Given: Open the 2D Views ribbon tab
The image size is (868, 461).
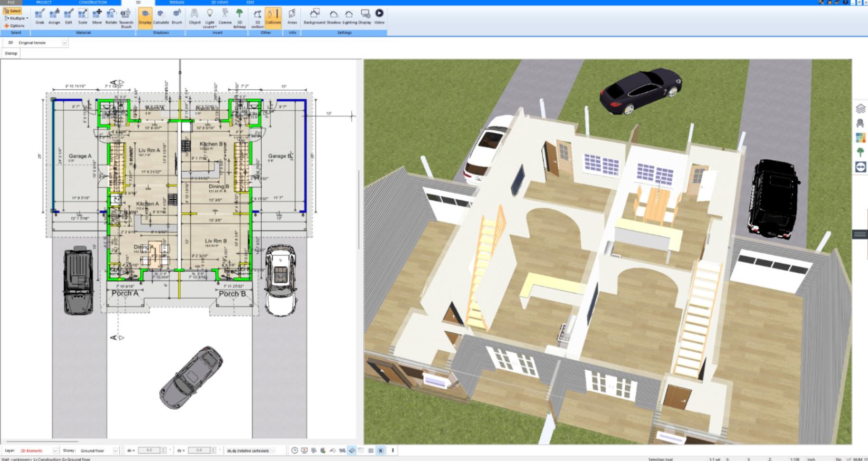Looking at the screenshot, I should [220, 3].
